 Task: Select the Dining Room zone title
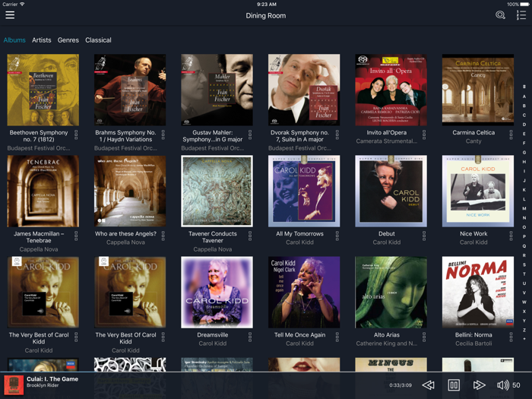[x=266, y=16]
